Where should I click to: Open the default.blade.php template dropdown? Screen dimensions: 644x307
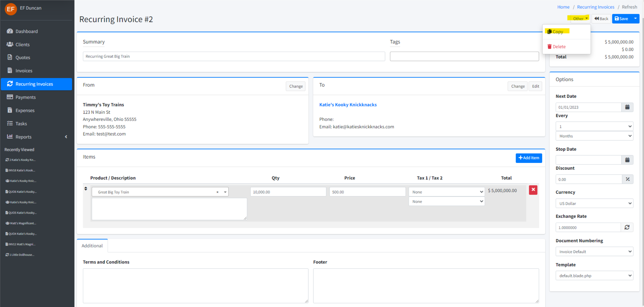594,275
